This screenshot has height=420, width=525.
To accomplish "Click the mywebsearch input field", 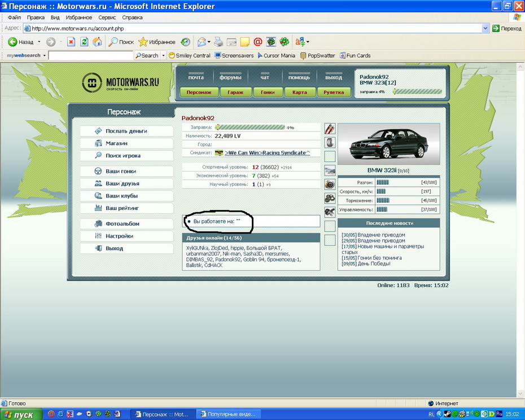I will (90, 55).
